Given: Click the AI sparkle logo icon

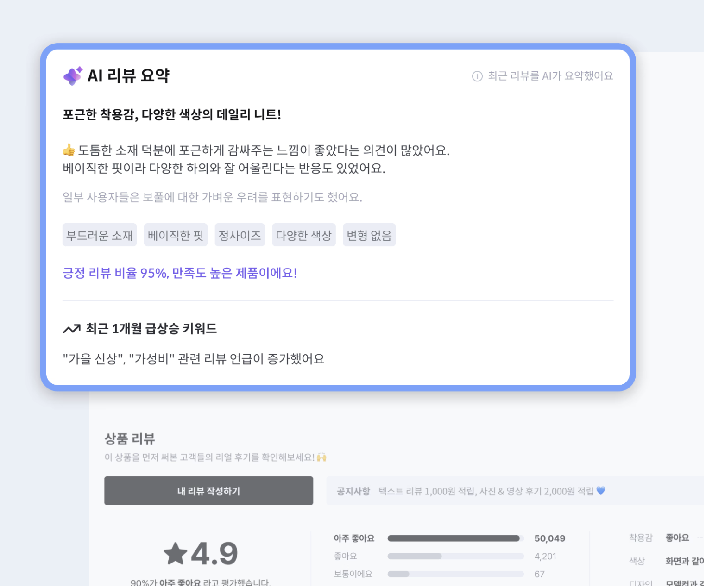Looking at the screenshot, I should click(73, 75).
